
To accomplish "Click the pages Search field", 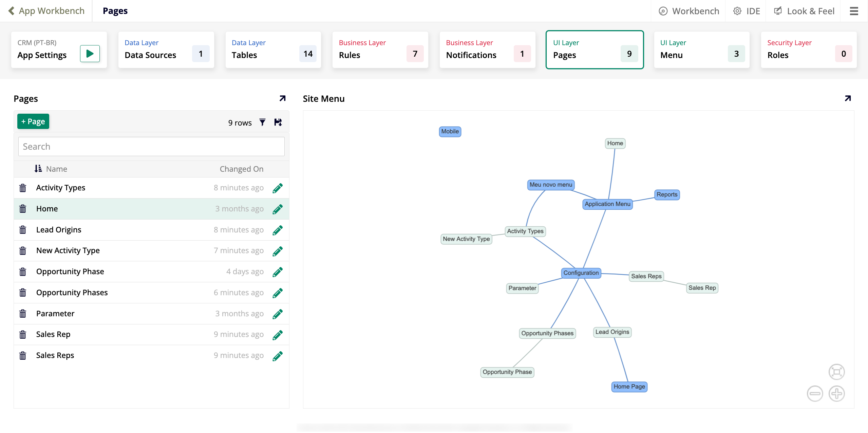I will pyautogui.click(x=151, y=147).
